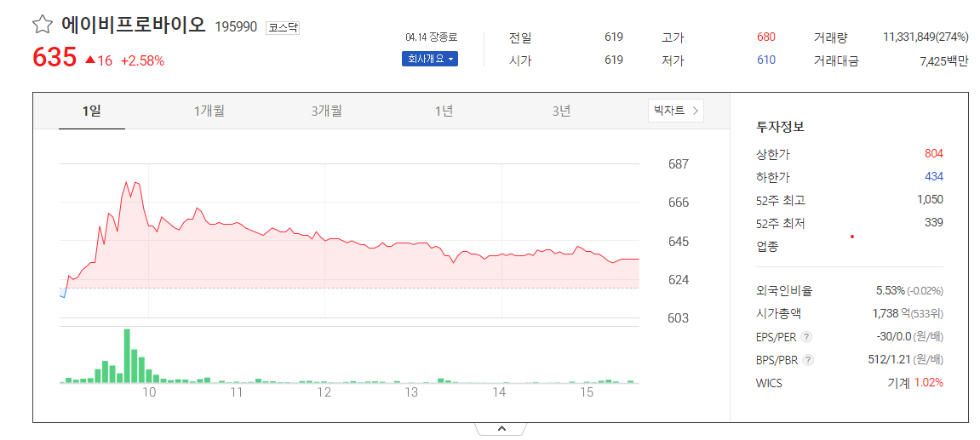Switch to the 3개월 chart tab
Image resolution: width=980 pixels, height=440 pixels.
pos(326,111)
